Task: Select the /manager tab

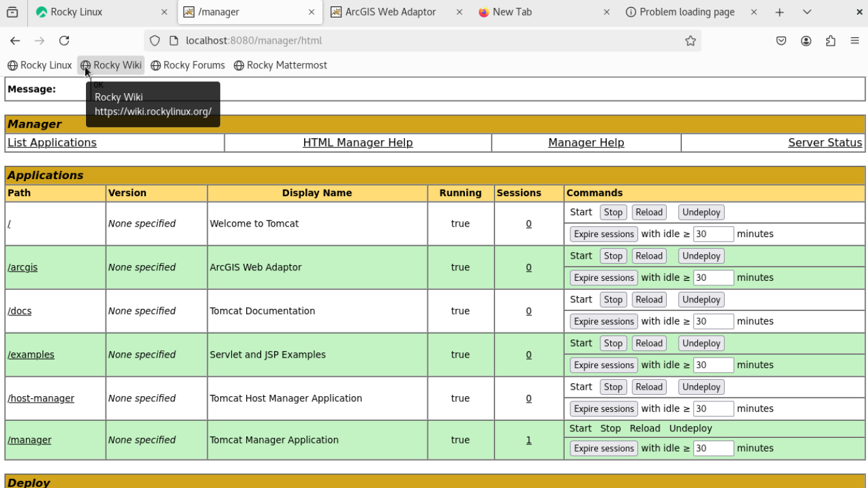Action: click(249, 12)
